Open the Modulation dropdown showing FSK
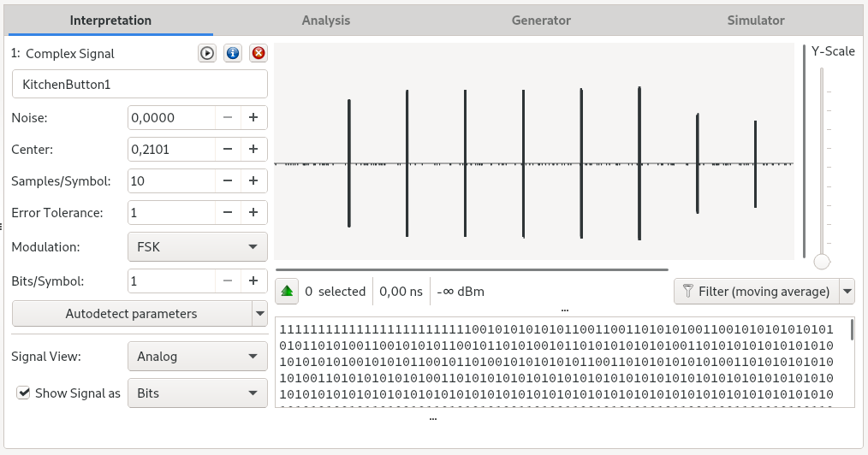This screenshot has width=868, height=455. point(198,246)
